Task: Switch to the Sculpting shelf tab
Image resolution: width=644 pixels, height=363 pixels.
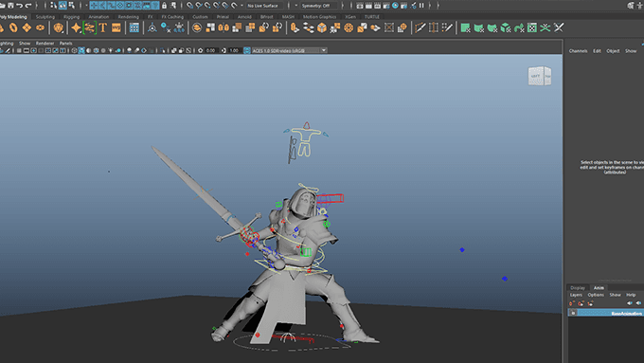Action: 45,17
